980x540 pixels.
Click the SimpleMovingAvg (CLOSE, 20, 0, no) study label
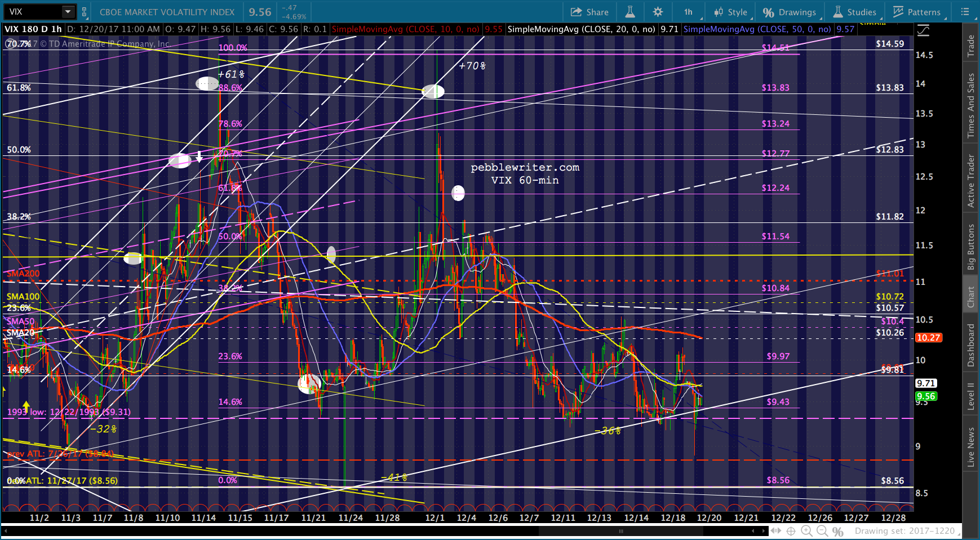(582, 29)
